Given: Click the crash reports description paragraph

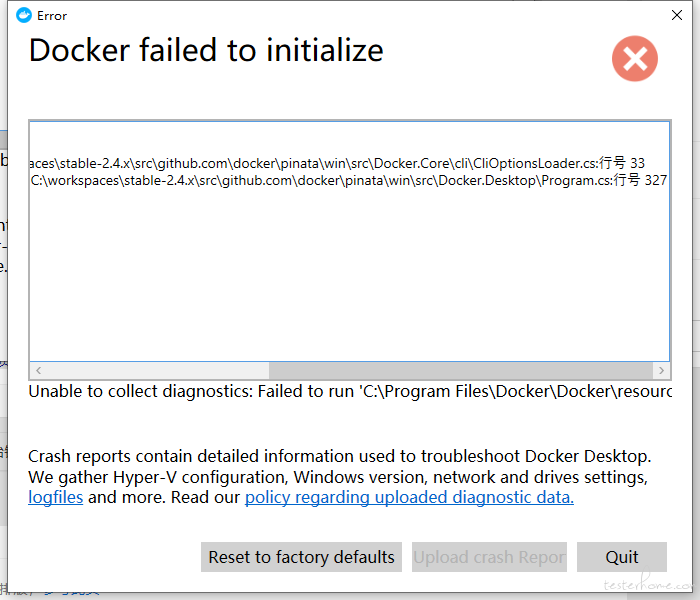Looking at the screenshot, I should coord(339,477).
